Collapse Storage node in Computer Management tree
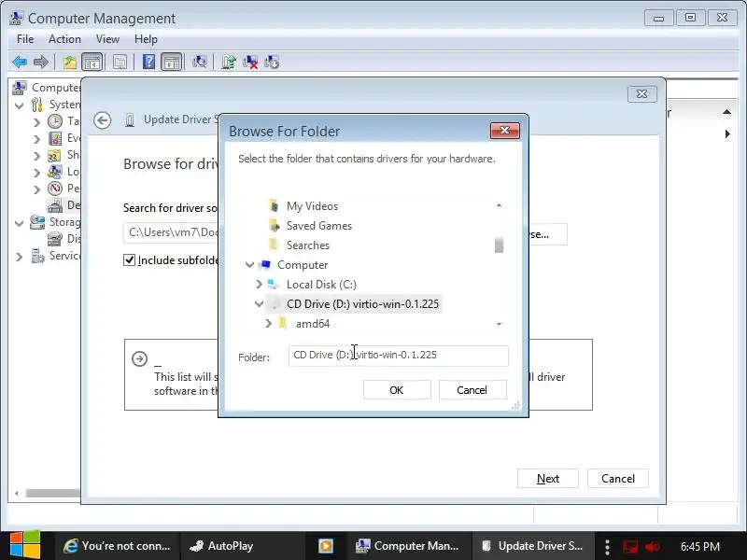Screen dimensions: 747x560 [19, 222]
